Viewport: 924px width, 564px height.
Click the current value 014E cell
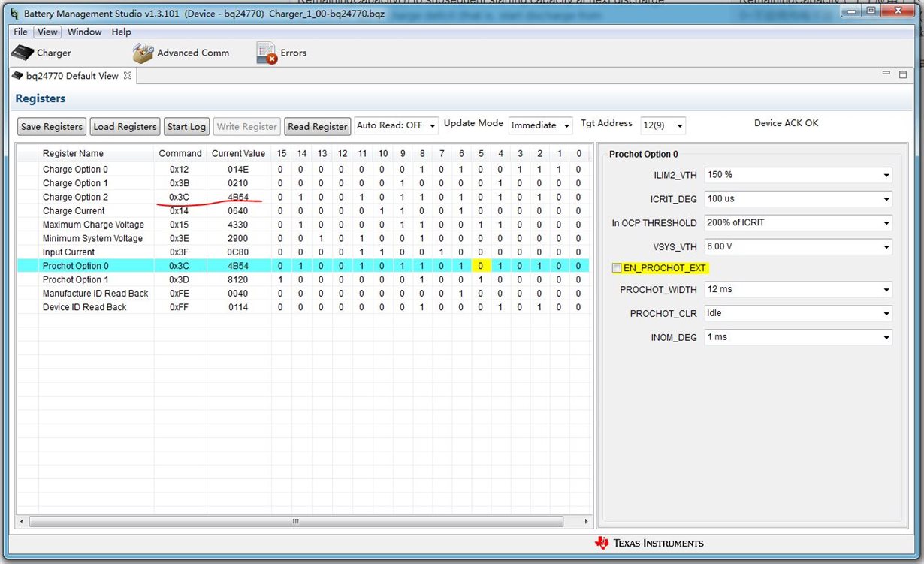click(238, 170)
